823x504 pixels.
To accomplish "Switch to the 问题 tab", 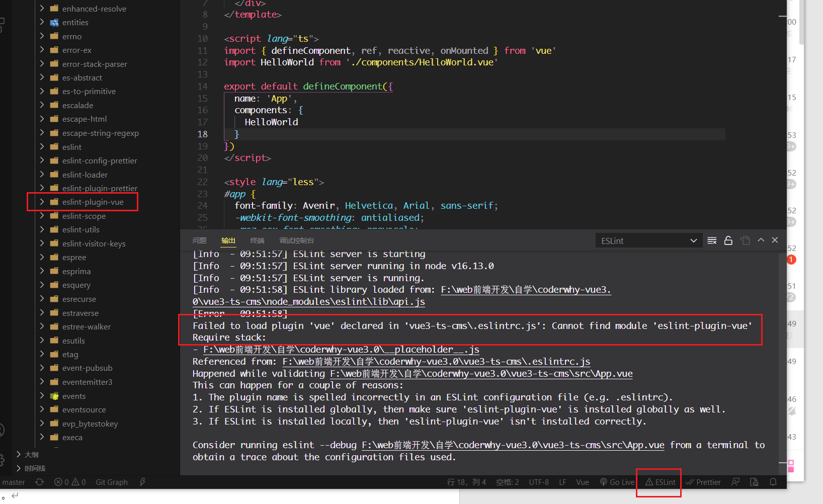I will [199, 240].
